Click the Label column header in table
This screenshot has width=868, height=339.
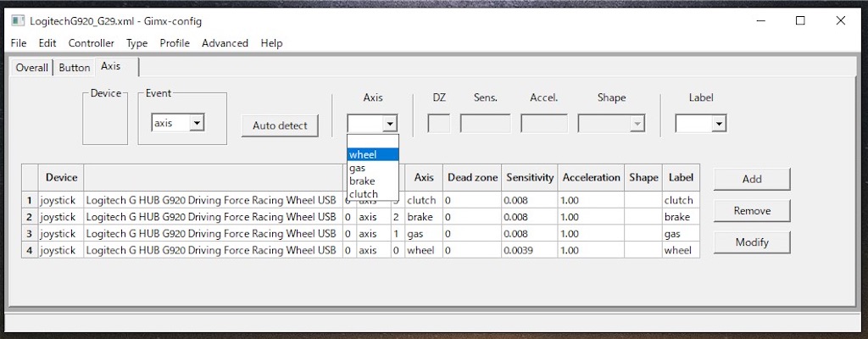(x=681, y=177)
